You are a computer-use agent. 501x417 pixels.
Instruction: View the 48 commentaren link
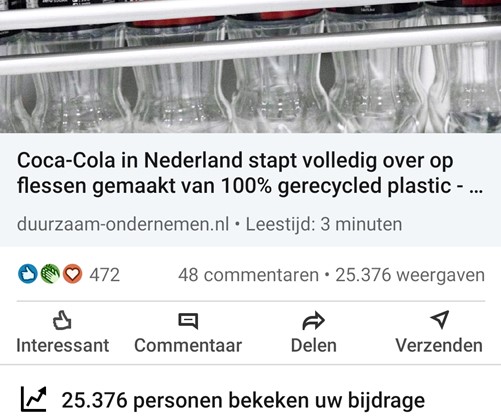248,275
